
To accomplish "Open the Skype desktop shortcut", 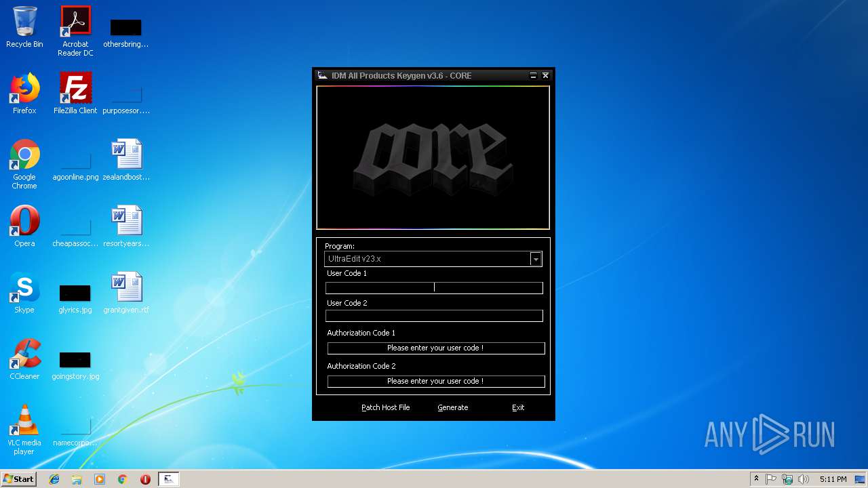I will (x=24, y=293).
